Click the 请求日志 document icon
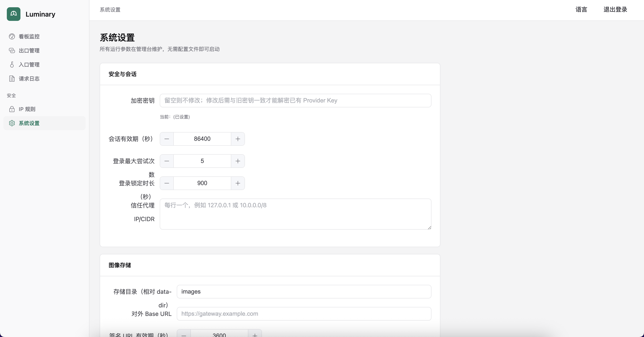Viewport: 644px width, 337px height. click(12, 79)
